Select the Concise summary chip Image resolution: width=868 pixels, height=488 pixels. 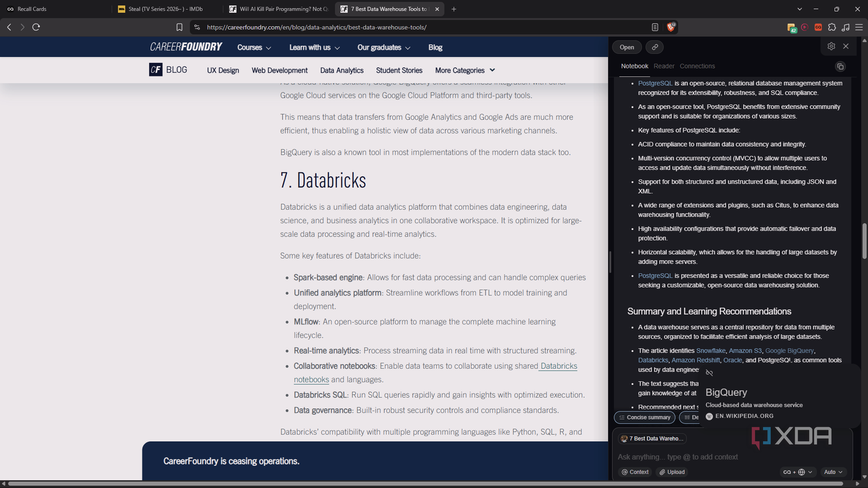(645, 417)
